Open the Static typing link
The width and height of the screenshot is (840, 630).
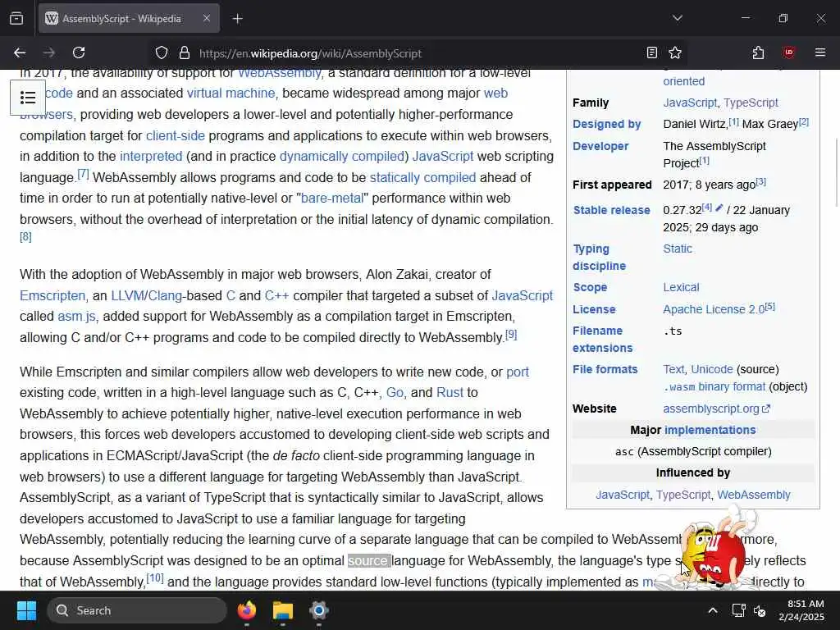[x=678, y=249]
